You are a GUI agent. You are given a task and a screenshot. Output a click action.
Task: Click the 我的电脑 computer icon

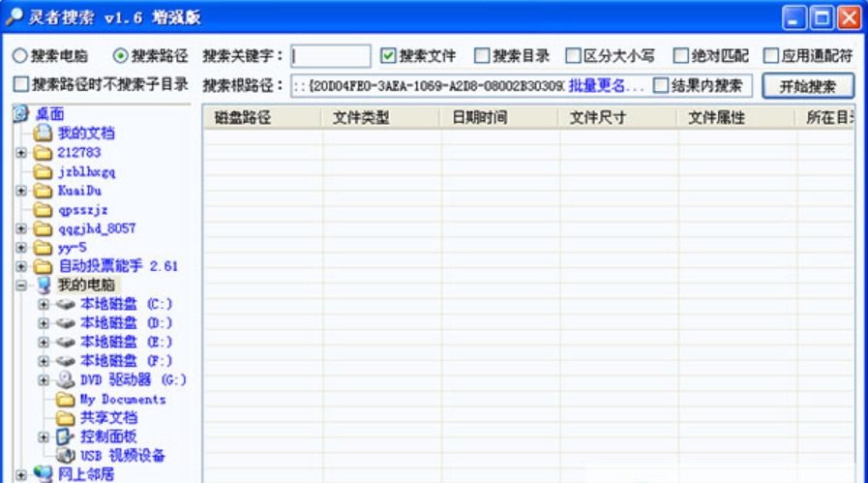point(44,286)
